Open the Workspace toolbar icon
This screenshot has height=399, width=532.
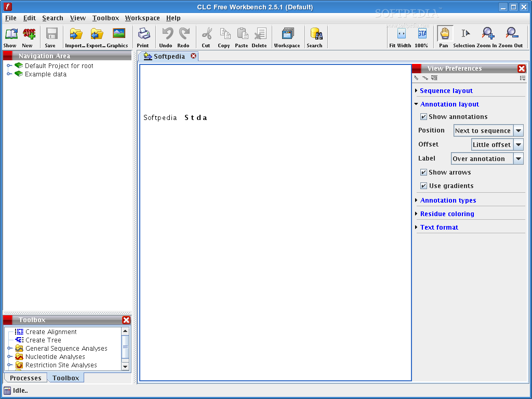[x=288, y=34]
